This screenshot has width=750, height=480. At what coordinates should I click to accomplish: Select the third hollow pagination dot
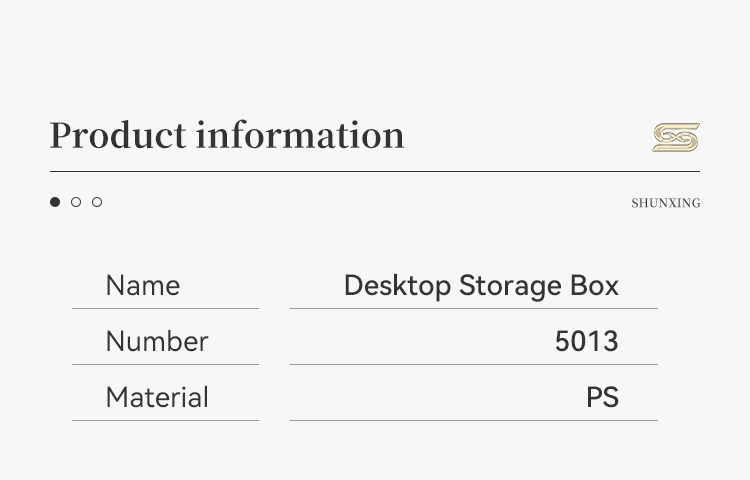97,202
